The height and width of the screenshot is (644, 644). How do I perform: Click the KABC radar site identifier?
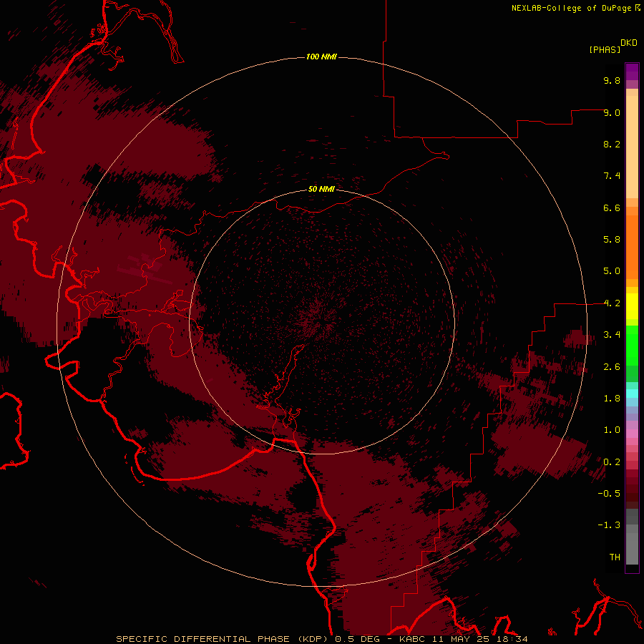point(412,639)
